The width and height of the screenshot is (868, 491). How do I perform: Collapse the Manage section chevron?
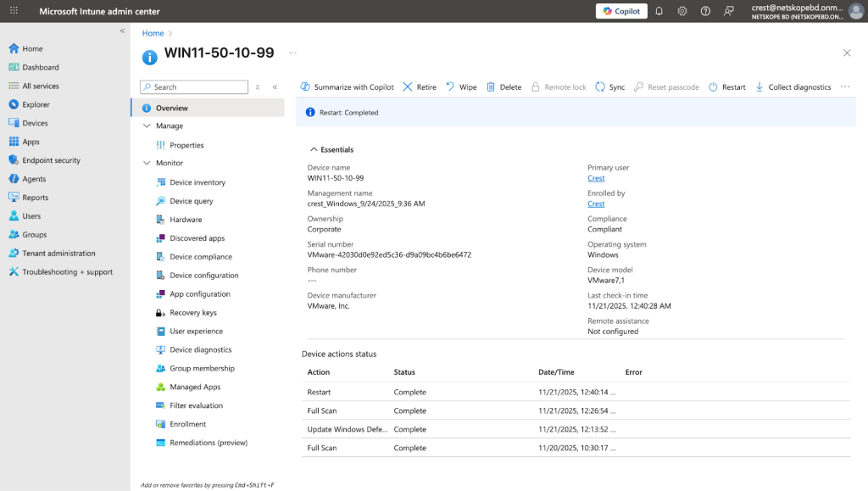pyautogui.click(x=147, y=126)
